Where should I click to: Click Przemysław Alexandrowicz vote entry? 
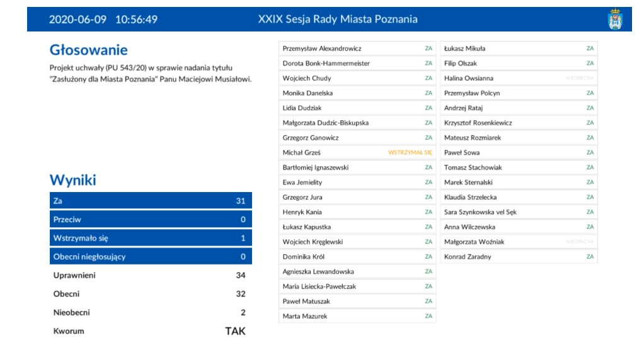(x=357, y=48)
